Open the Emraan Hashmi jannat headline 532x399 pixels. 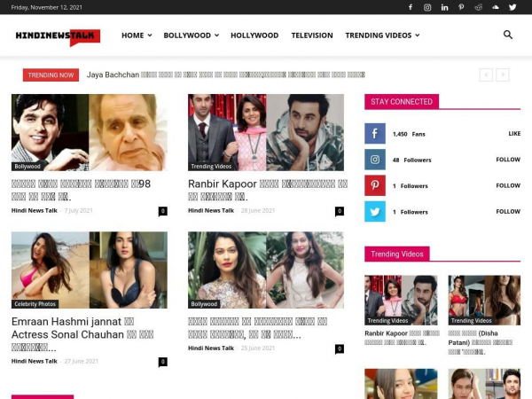click(x=82, y=334)
